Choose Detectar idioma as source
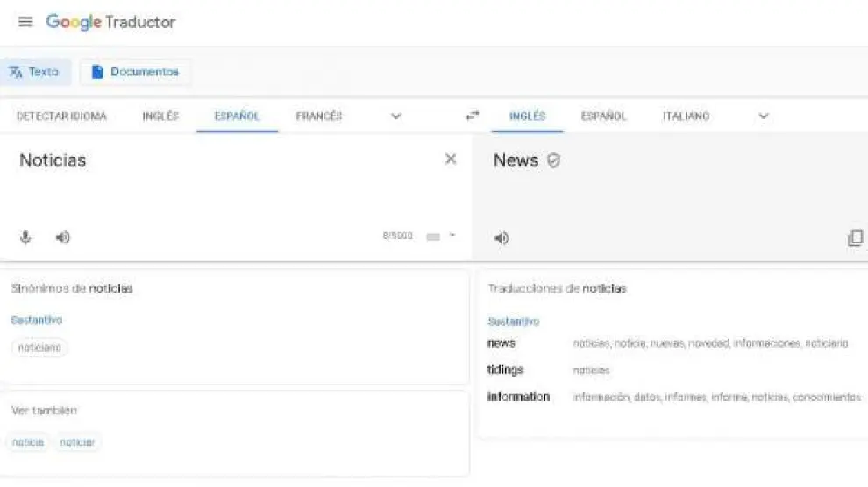This screenshot has width=868, height=487. (x=61, y=116)
